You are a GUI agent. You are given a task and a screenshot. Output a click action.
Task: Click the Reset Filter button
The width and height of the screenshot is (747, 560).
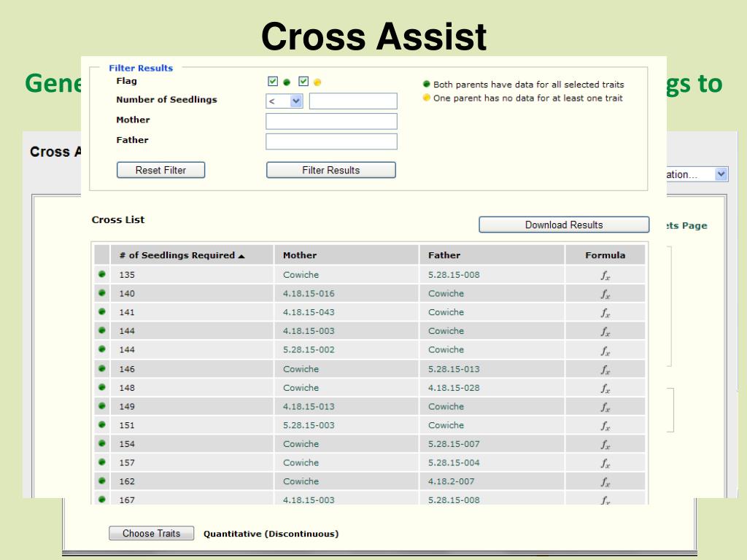click(160, 170)
